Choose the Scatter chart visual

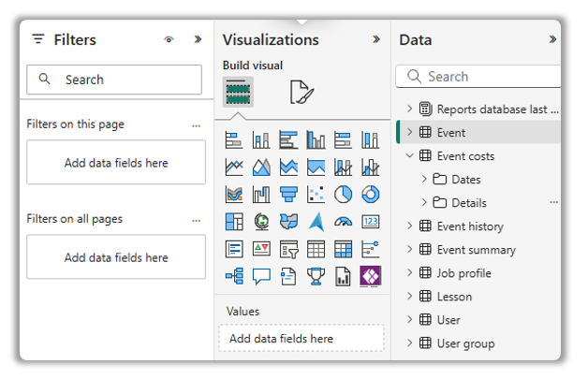click(316, 195)
